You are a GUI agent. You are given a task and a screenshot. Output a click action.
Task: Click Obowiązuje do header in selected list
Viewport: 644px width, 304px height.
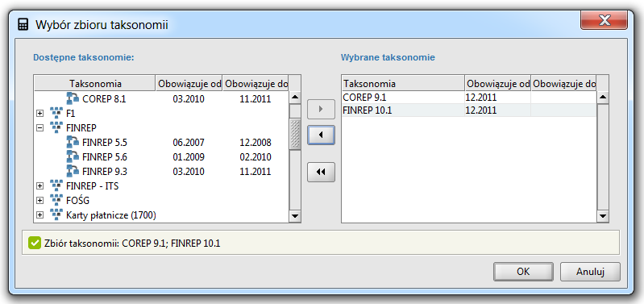coord(564,84)
